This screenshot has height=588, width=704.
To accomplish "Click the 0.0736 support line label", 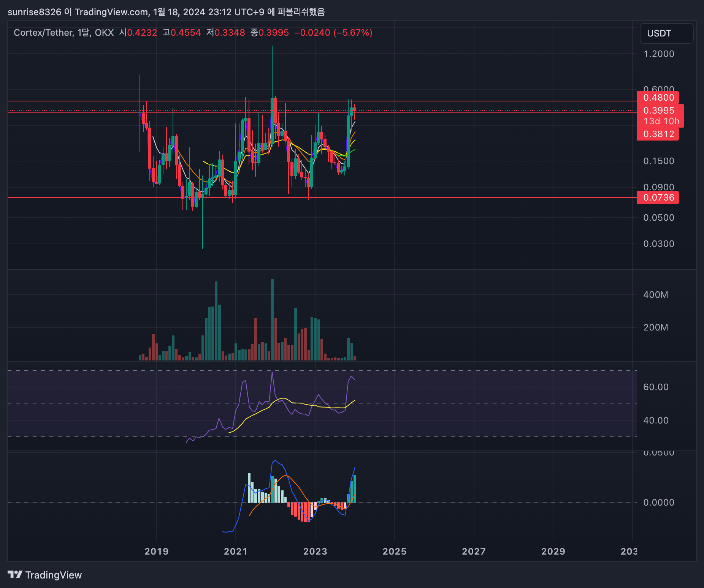I will 658,198.
